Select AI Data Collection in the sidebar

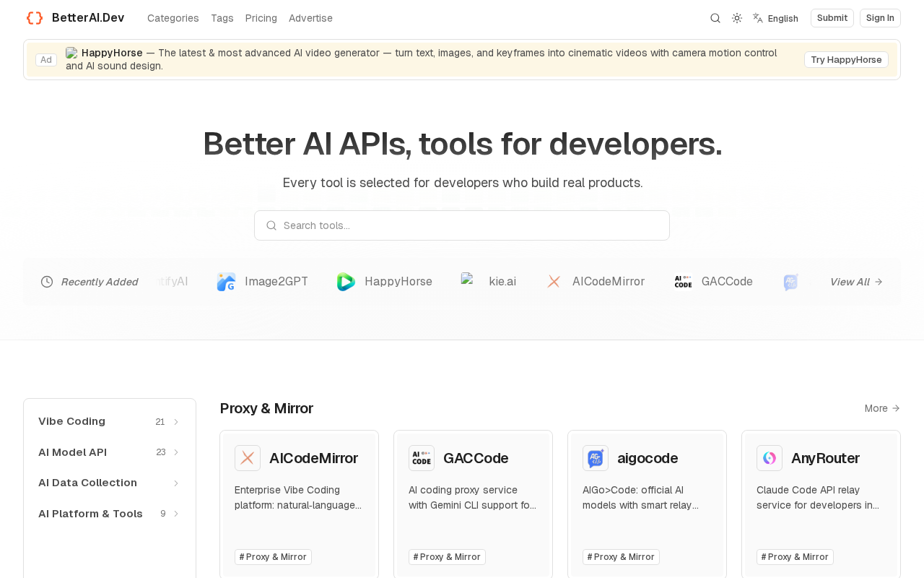point(87,483)
